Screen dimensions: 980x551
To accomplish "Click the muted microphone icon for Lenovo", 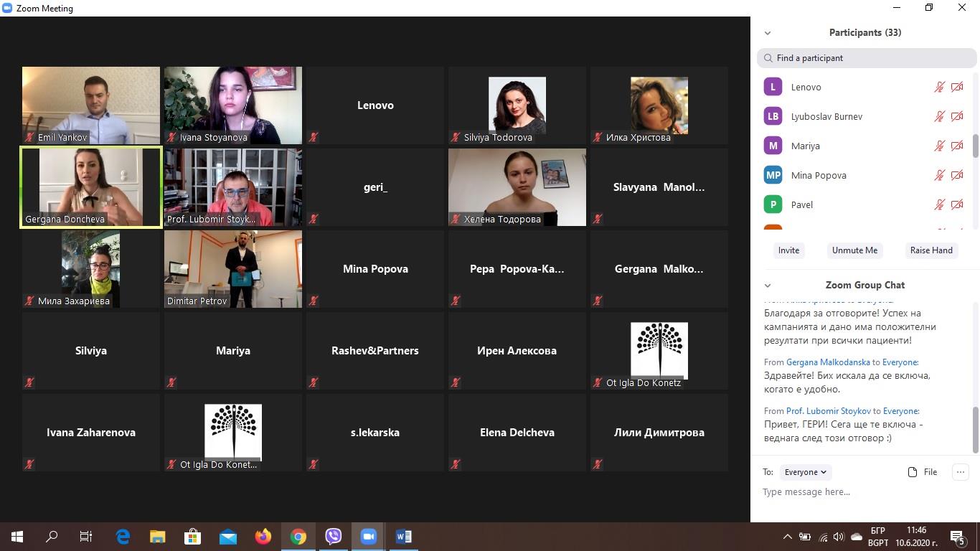I will pos(939,87).
